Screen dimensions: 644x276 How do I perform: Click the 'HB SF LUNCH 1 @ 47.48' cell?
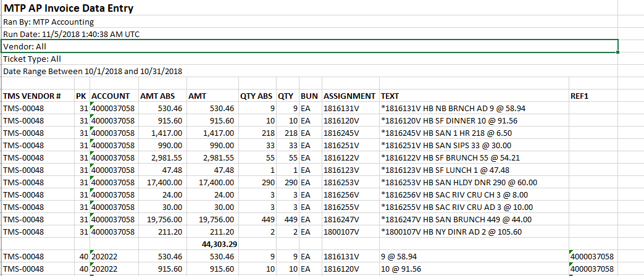click(x=450, y=170)
